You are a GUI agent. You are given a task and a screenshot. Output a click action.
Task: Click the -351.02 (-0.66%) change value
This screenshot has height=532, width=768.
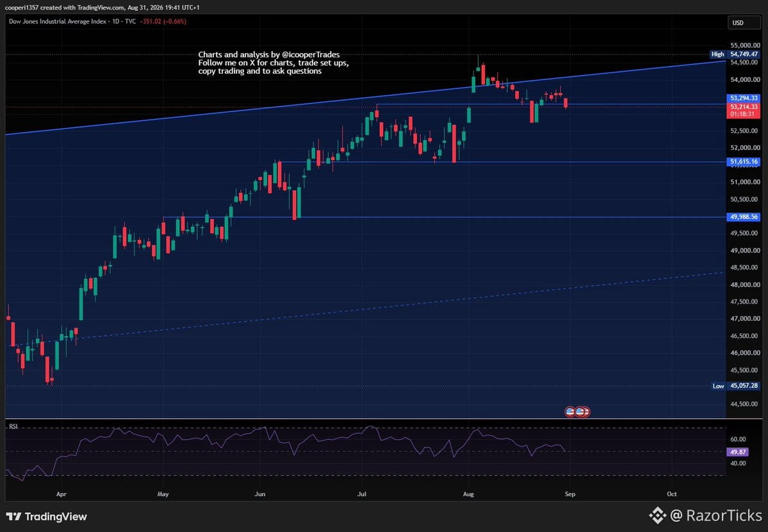(x=163, y=22)
